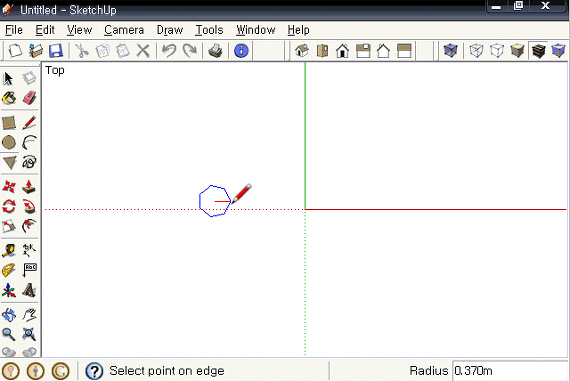Click the first round status bar icon with pin
Image resolution: width=570 pixels, height=381 pixels.
(x=11, y=371)
